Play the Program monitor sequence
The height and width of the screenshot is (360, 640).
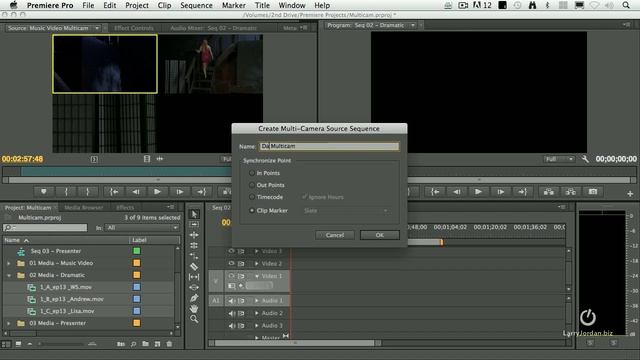(x=478, y=191)
